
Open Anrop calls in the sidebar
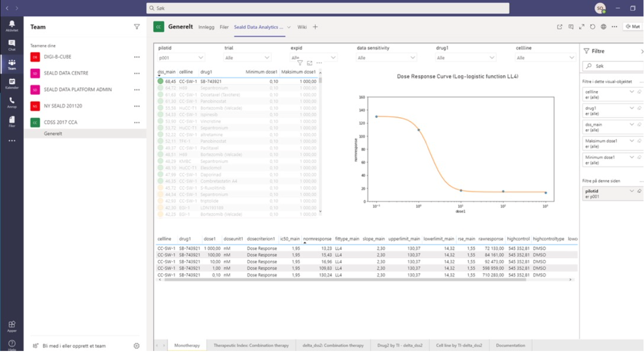point(11,102)
